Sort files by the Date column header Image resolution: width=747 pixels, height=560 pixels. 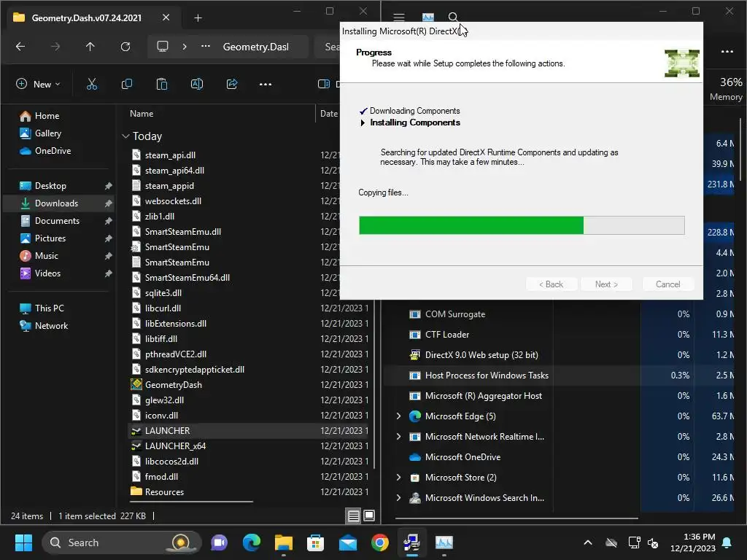329,114
